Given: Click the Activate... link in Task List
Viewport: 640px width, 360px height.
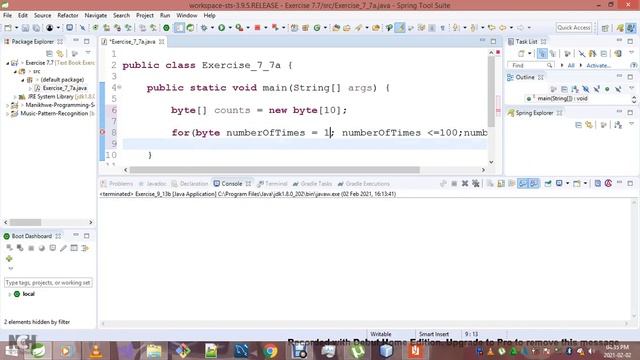Looking at the screenshot, I should click(x=598, y=65).
